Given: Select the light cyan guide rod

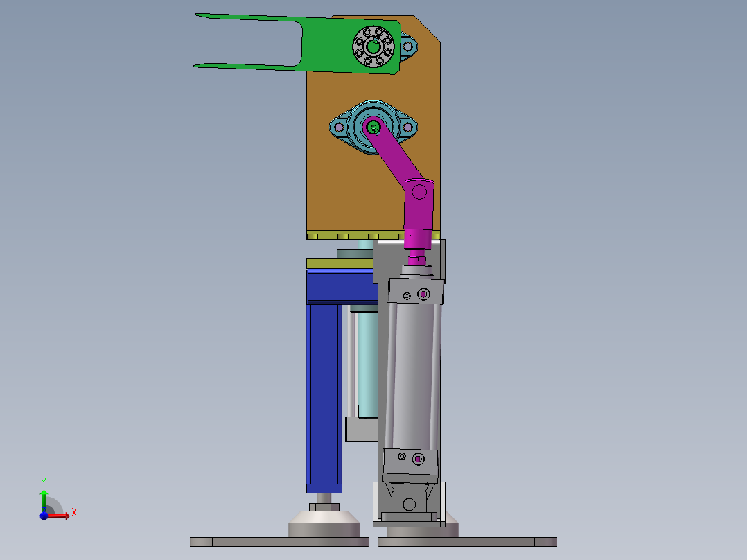Looking at the screenshot, I should pos(367,365).
